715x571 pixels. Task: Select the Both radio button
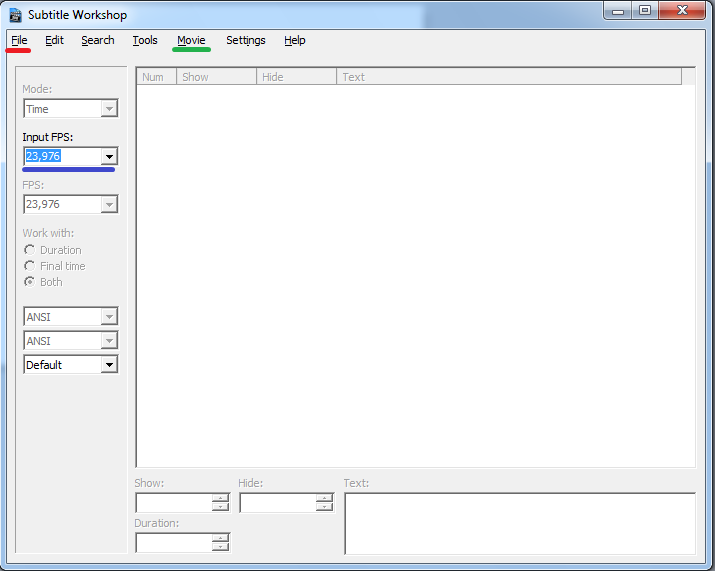(31, 282)
